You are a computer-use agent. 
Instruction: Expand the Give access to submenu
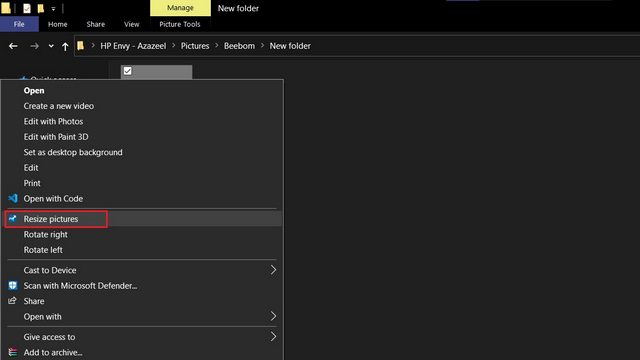pos(273,336)
